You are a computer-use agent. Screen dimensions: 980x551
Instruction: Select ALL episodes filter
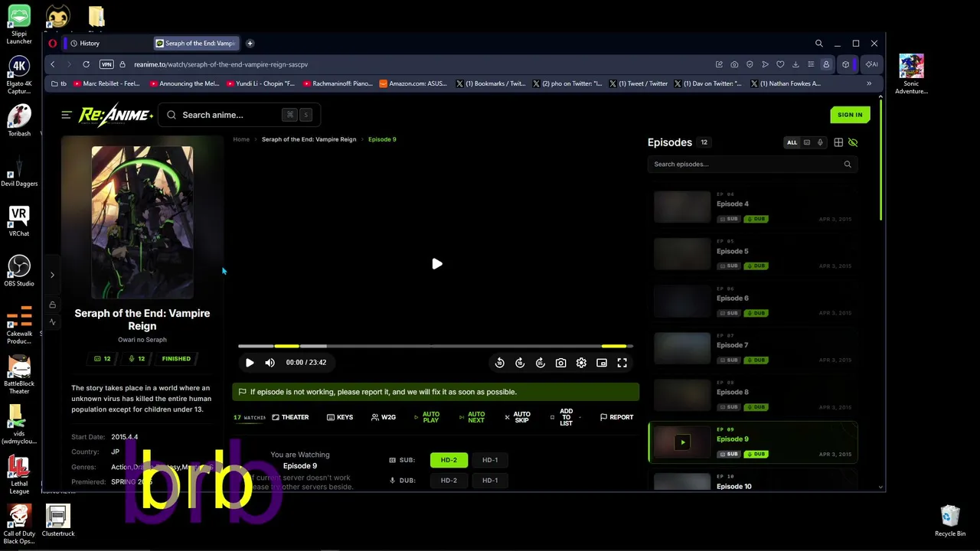792,142
